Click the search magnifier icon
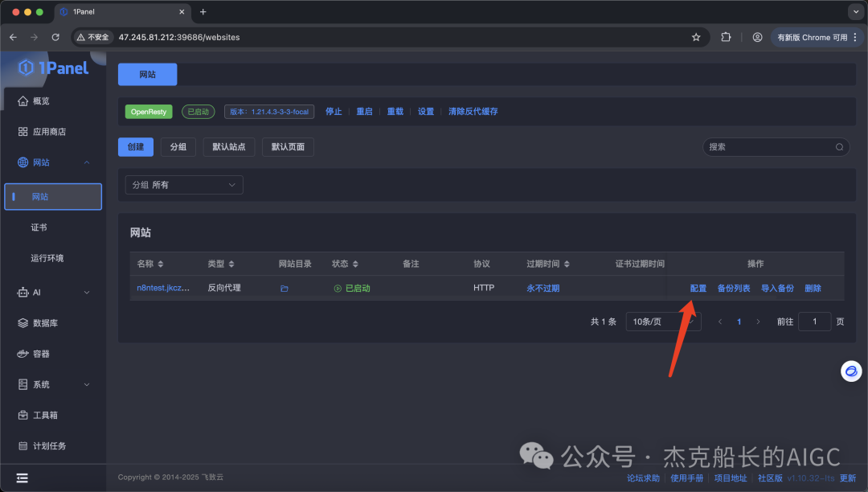868x492 pixels. (839, 146)
